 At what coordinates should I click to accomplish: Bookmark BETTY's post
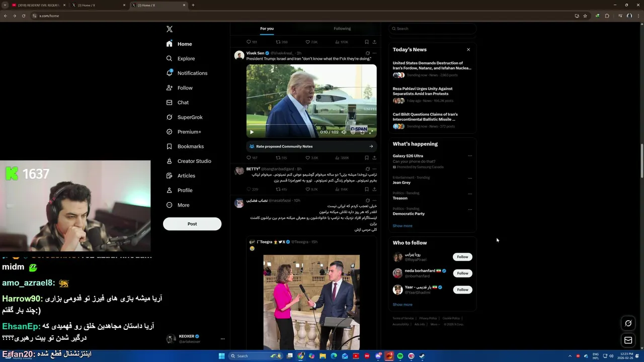(x=367, y=190)
